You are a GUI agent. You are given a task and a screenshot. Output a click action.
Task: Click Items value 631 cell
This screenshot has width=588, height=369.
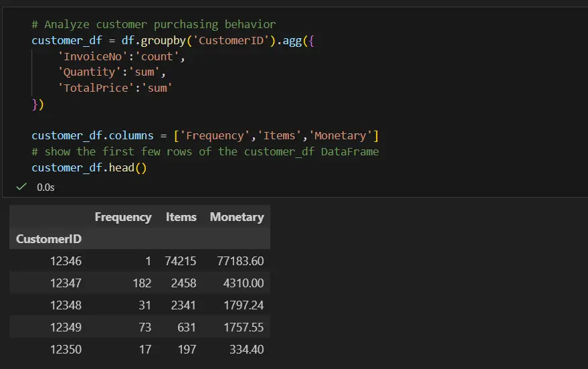tap(187, 327)
